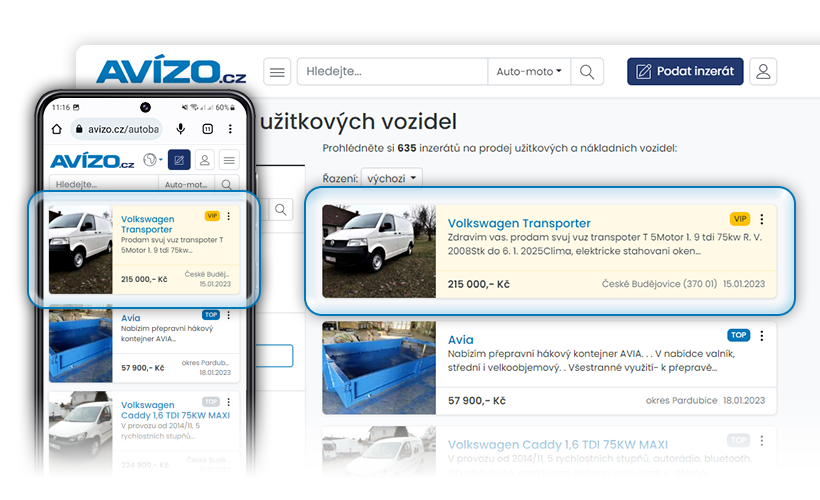The width and height of the screenshot is (820, 500).
Task: Open kebab menu of phone Volkswagen Caddy ad
Action: pyautogui.click(x=229, y=402)
